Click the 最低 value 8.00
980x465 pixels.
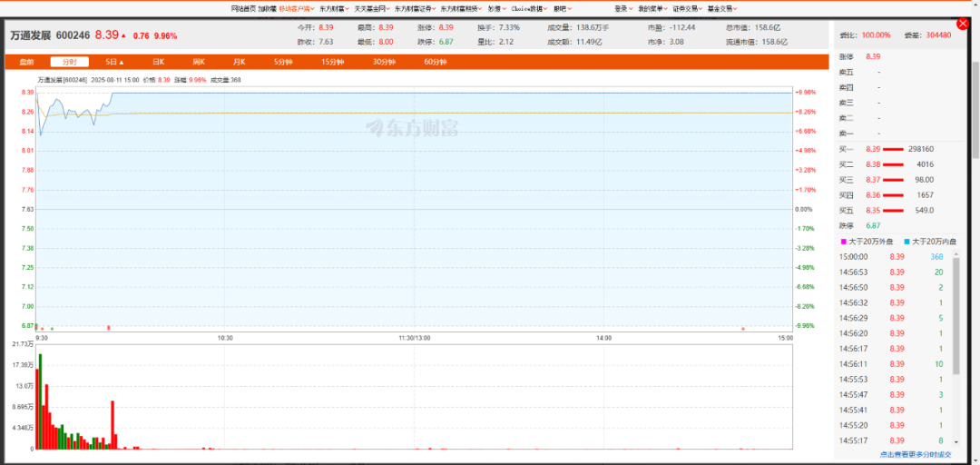(x=386, y=42)
